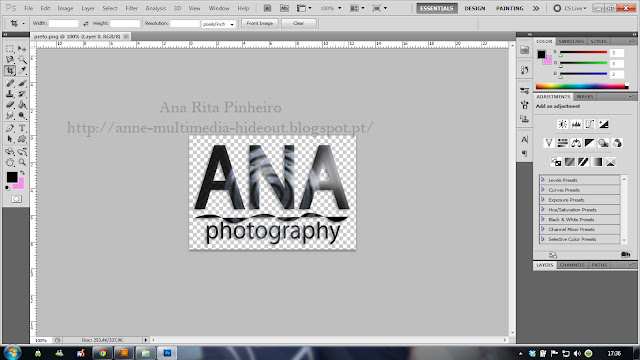
Task: Open the Character panel icon
Action: point(524,140)
